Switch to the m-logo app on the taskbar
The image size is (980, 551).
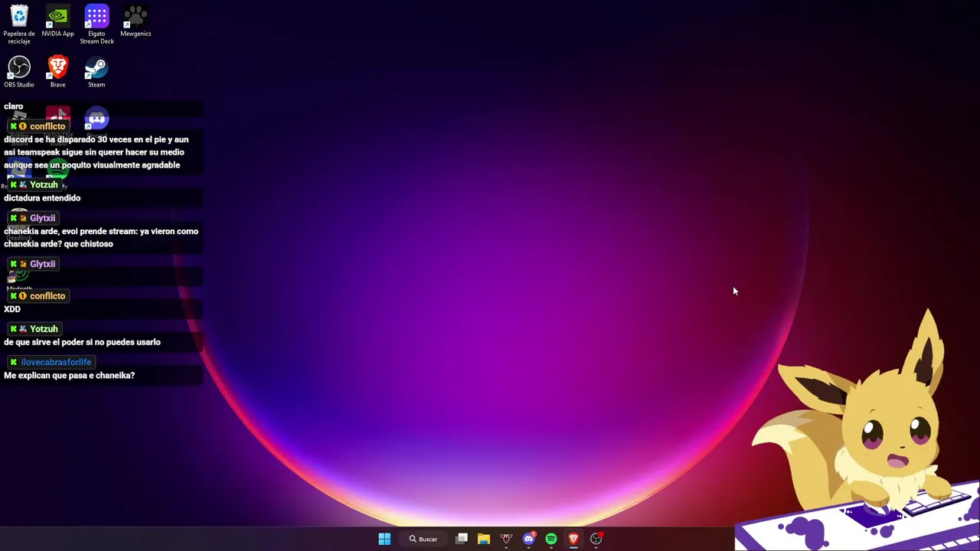506,539
